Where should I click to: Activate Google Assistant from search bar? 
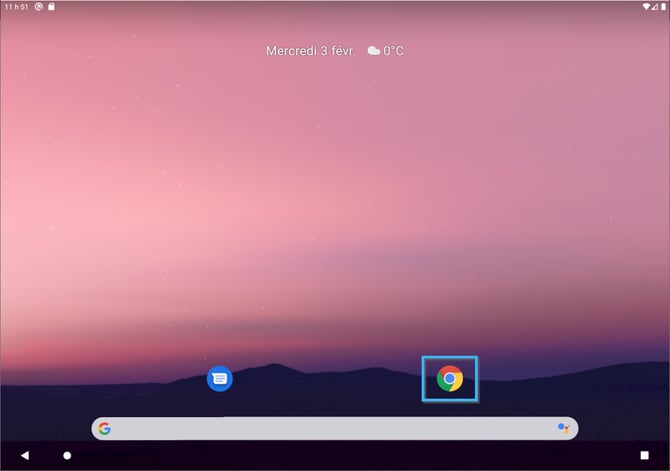tap(563, 428)
